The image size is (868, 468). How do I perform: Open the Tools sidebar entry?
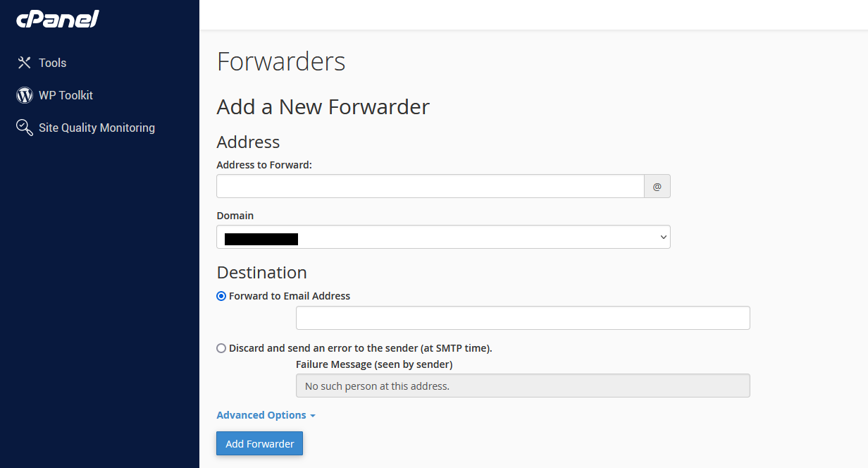[x=51, y=63]
